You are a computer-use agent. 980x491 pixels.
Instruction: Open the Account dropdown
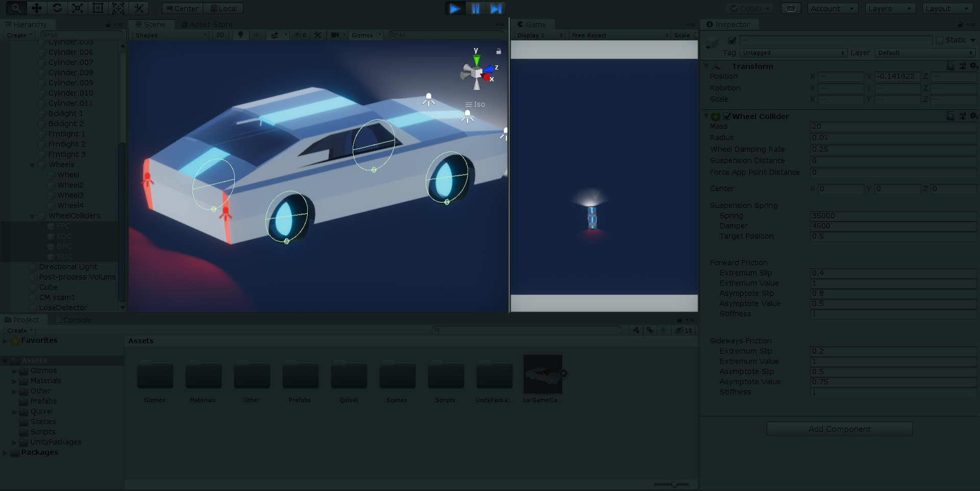832,9
